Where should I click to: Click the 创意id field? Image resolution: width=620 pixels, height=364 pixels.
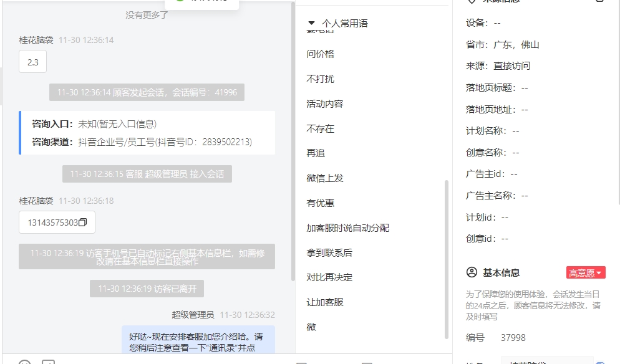click(487, 239)
